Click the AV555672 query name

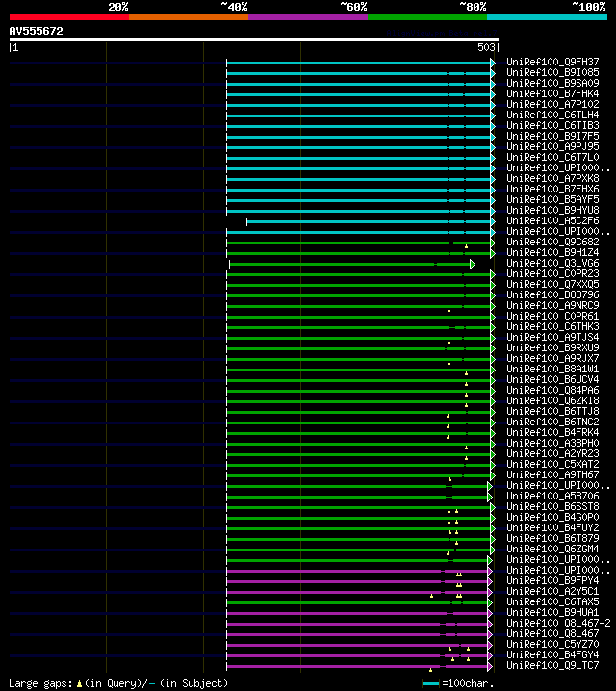[x=37, y=31]
